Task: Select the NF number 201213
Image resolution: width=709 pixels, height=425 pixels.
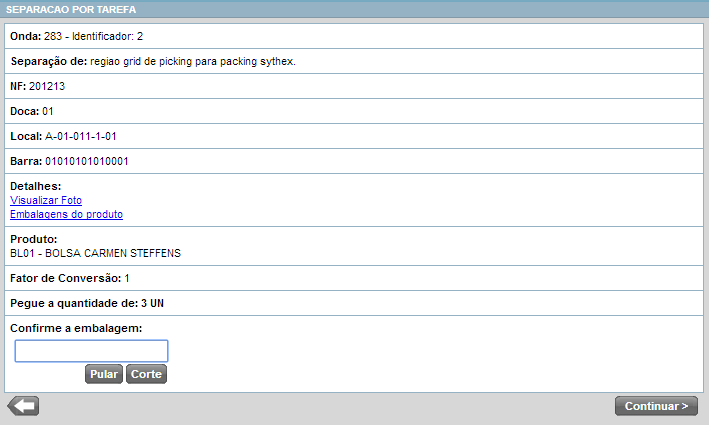Action: point(47,87)
